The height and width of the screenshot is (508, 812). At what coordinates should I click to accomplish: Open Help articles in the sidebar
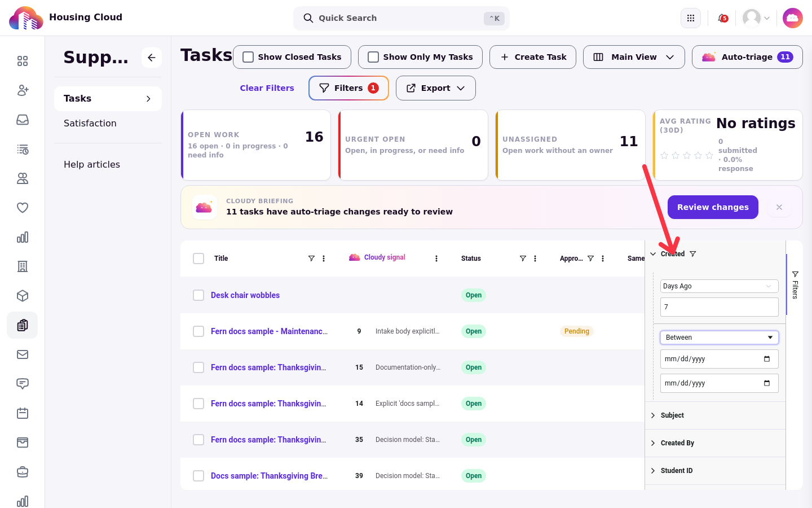92,164
